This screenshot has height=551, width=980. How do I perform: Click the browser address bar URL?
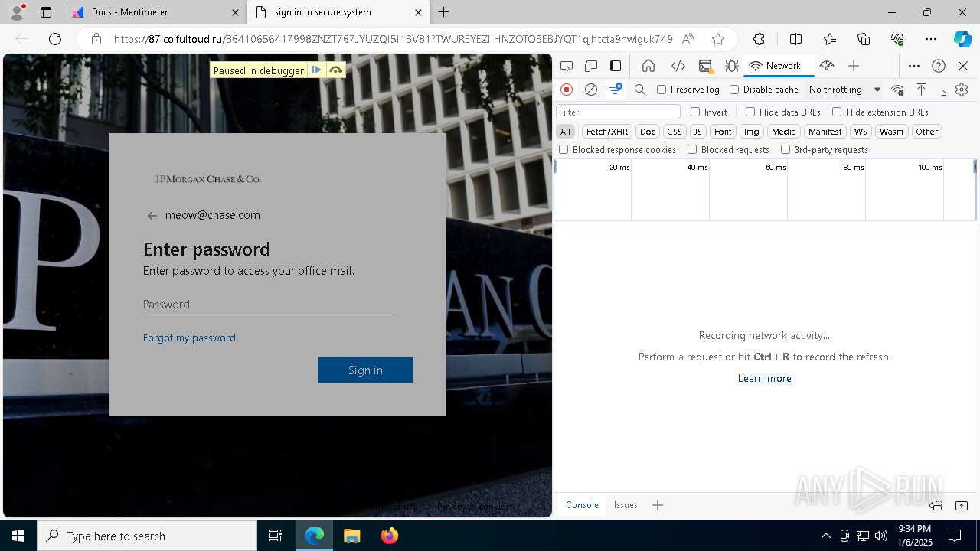point(393,39)
